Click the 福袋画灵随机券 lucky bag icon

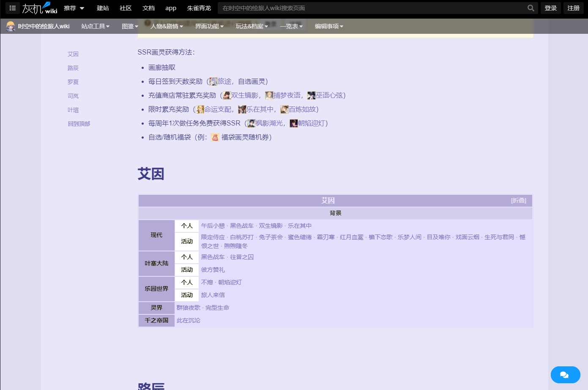point(215,137)
